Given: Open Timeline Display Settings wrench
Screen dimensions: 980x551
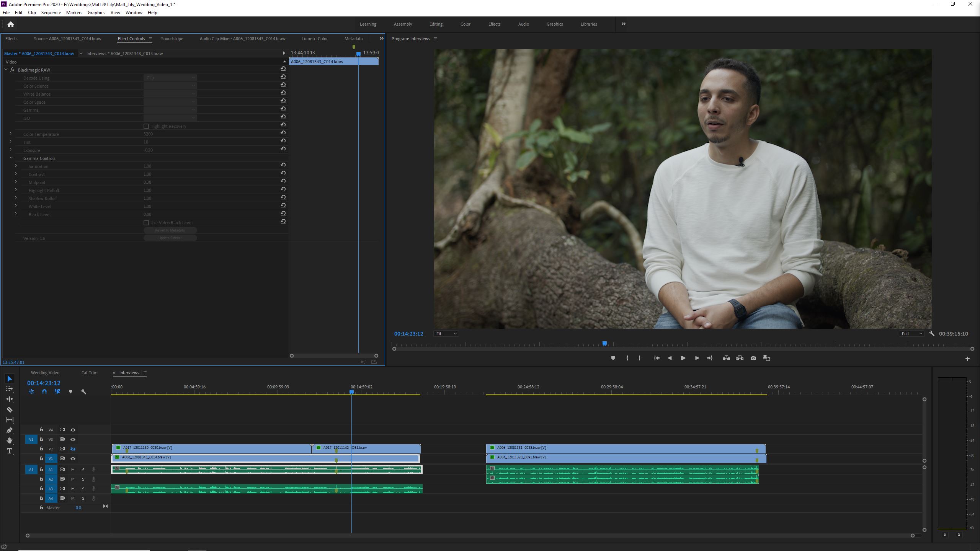Looking at the screenshot, I should coord(83,391).
